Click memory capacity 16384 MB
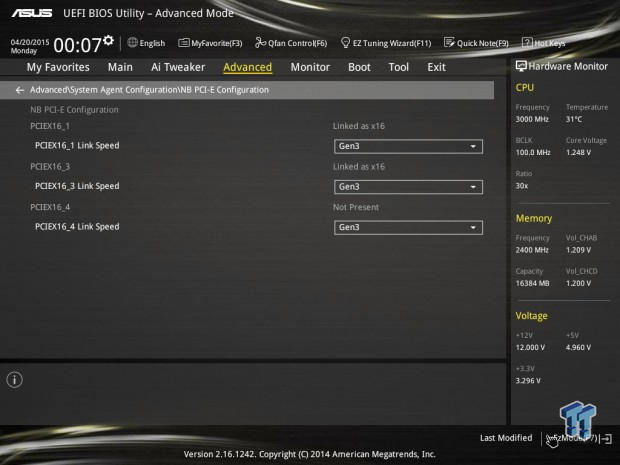620x465 pixels. [x=532, y=283]
